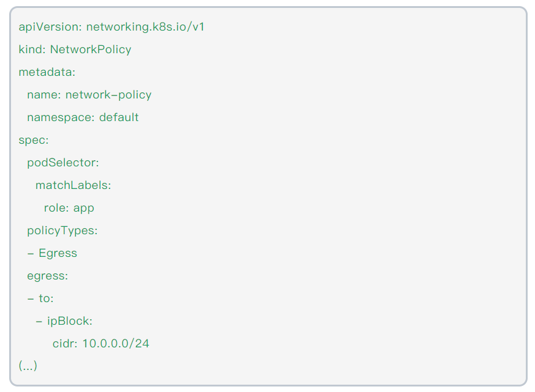Click the apiVersion networking.k8s.io/v1 line
The width and height of the screenshot is (535, 392).
pyautogui.click(x=111, y=26)
